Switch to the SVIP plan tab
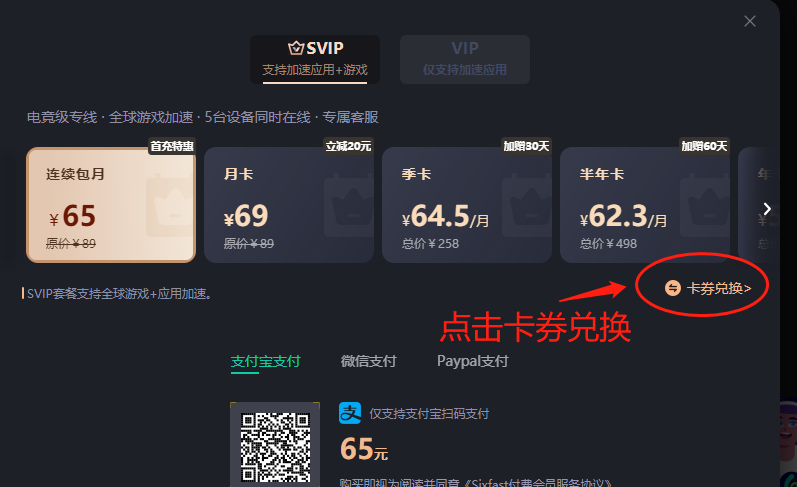The height and width of the screenshot is (487, 797). (315, 59)
